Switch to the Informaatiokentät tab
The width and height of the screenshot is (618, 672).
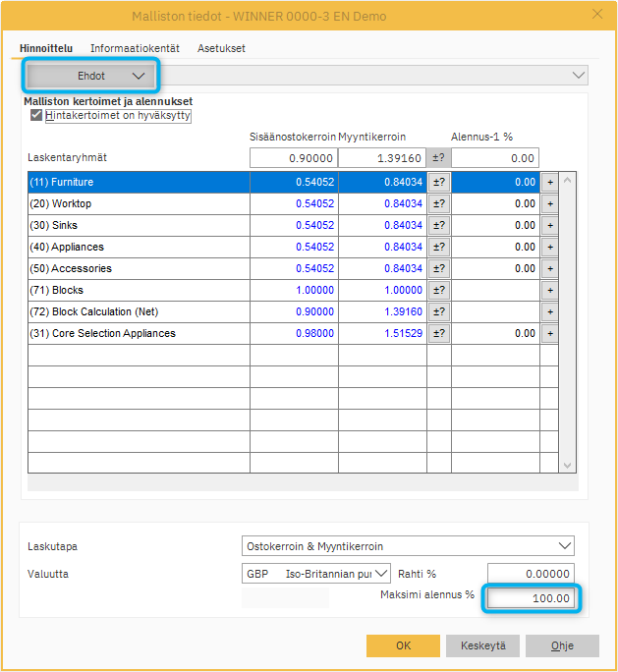pyautogui.click(x=135, y=48)
